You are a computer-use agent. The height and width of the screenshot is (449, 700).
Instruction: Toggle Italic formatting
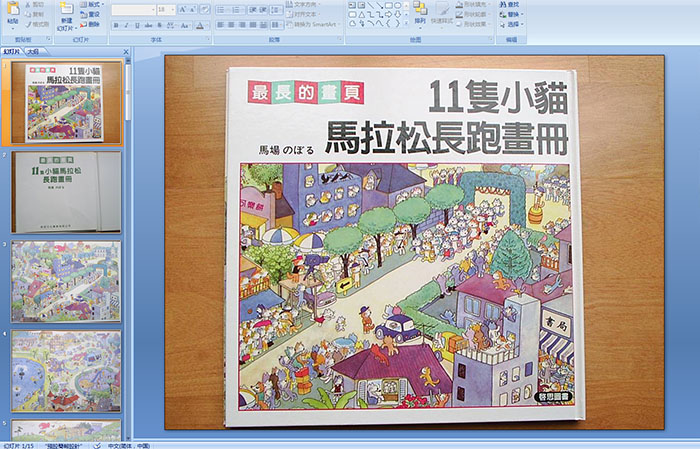126,25
